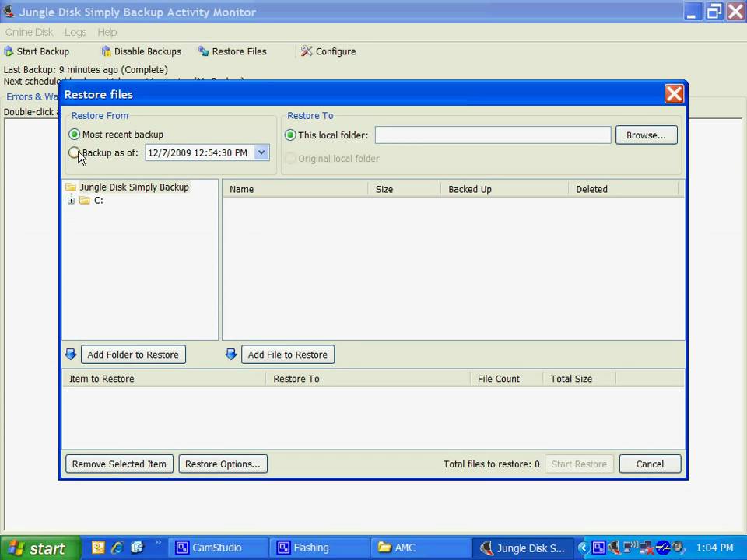Click the Restore Files toolbar icon
The image size is (747, 560).
click(x=203, y=51)
